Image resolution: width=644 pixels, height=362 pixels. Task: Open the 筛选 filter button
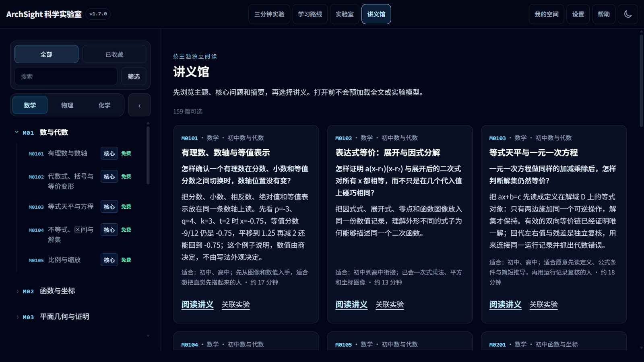pos(134,76)
